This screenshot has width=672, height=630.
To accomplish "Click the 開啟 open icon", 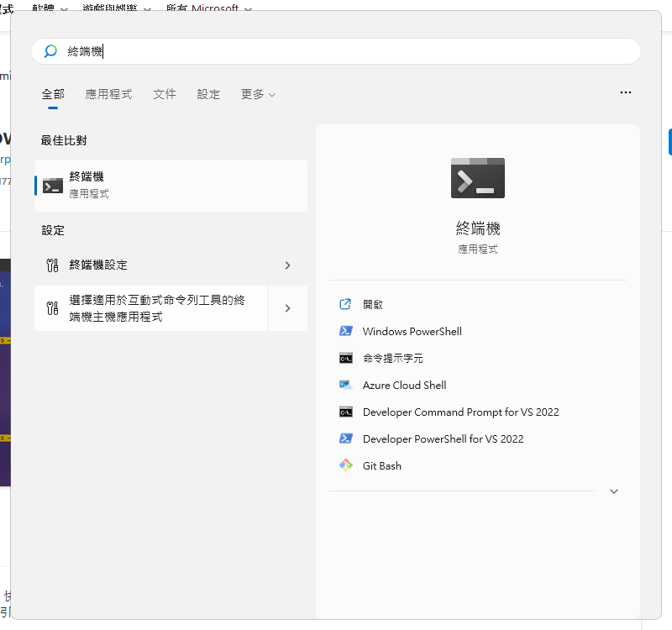I will [x=345, y=304].
